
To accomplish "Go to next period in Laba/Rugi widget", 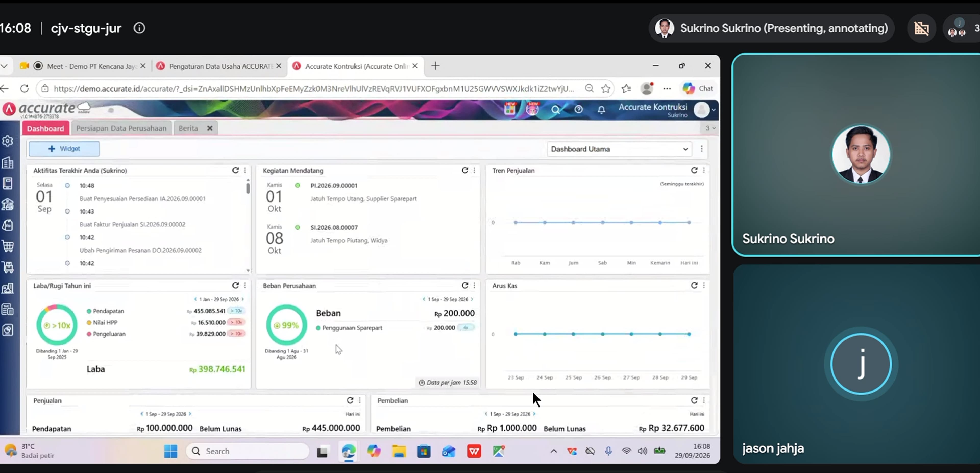I will 242,299.
